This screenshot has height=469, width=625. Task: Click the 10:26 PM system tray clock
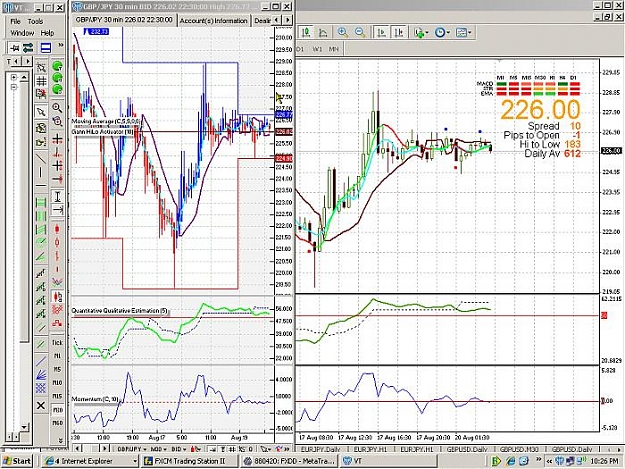point(604,461)
